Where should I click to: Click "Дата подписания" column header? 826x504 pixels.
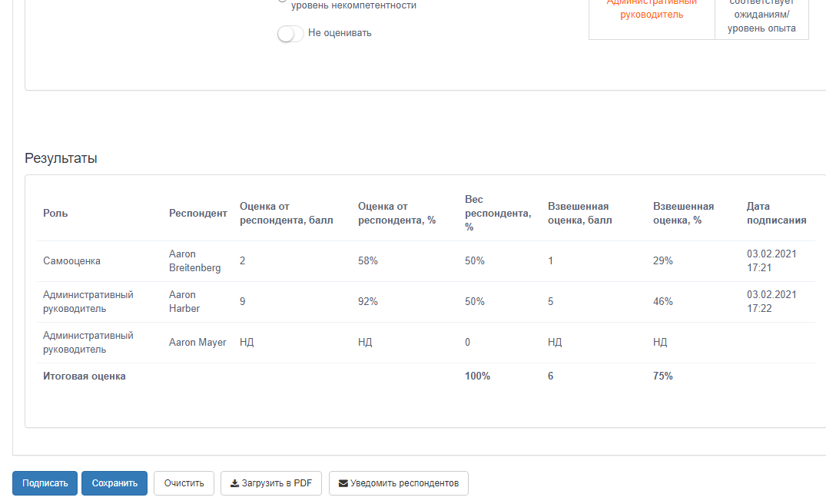[776, 214]
